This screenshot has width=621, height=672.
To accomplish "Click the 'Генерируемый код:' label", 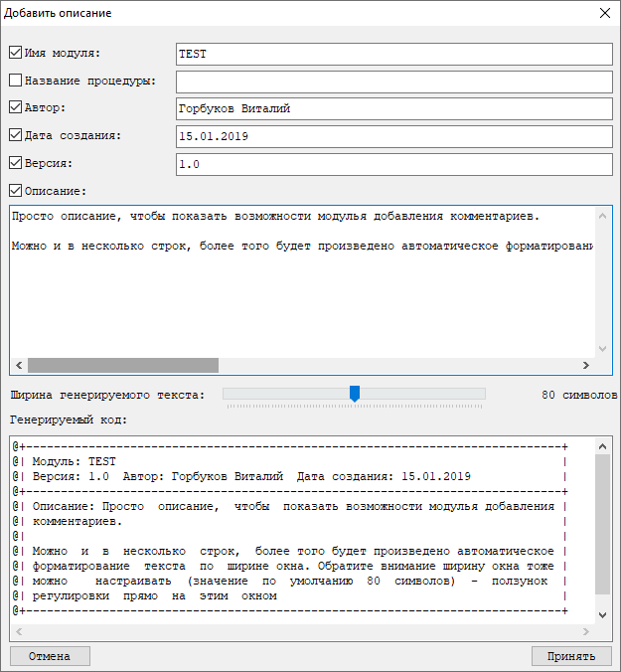I will [x=69, y=420].
